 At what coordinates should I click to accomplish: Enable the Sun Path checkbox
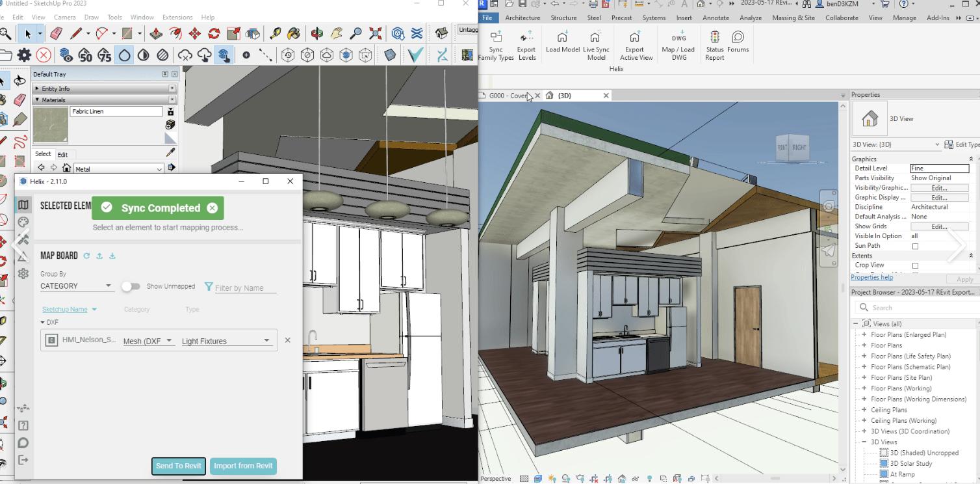click(x=915, y=247)
